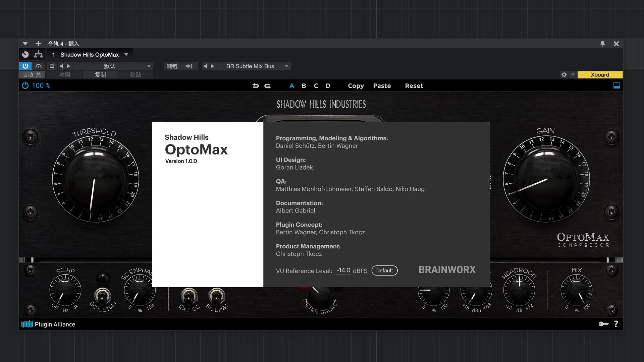The height and width of the screenshot is (362, 644).
Task: Click the routing diagram icon
Action: (x=39, y=55)
